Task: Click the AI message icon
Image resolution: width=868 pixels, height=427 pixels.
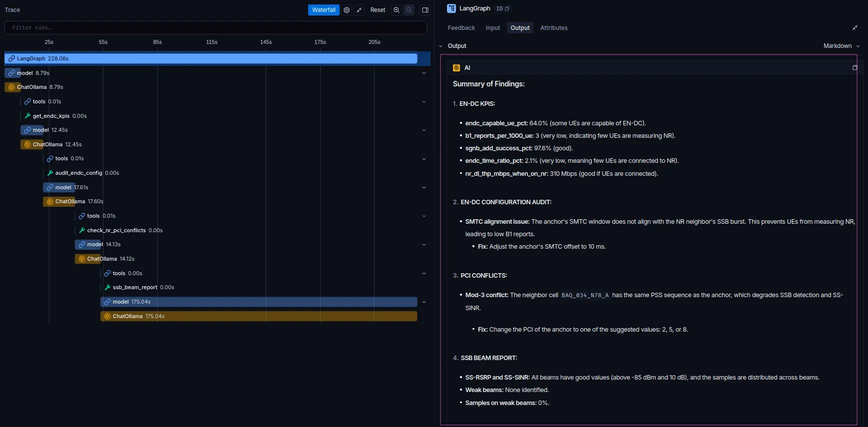Action: pos(456,68)
